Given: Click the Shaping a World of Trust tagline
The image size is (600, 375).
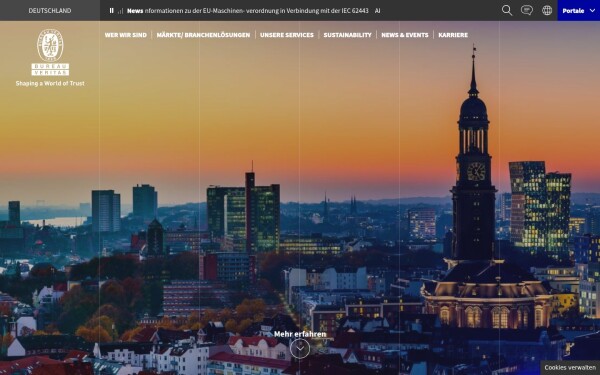Looking at the screenshot, I should point(50,83).
